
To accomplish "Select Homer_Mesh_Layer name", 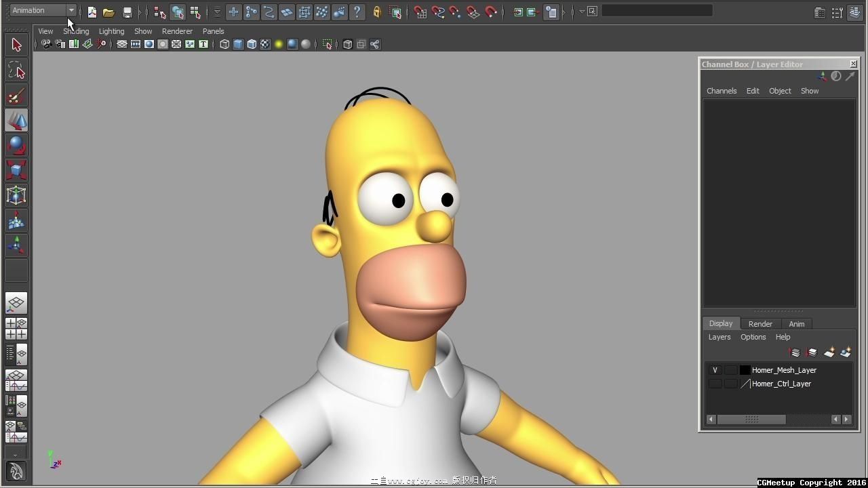I will point(784,370).
